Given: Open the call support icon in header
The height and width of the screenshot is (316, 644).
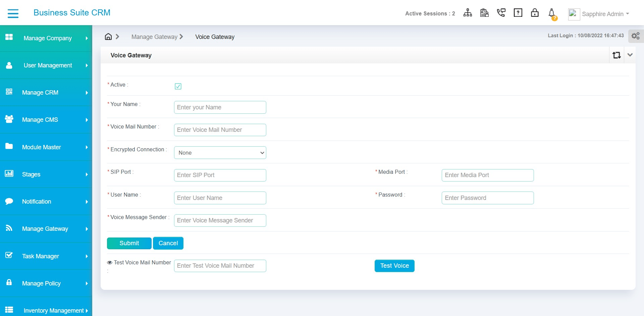Looking at the screenshot, I should (501, 12).
